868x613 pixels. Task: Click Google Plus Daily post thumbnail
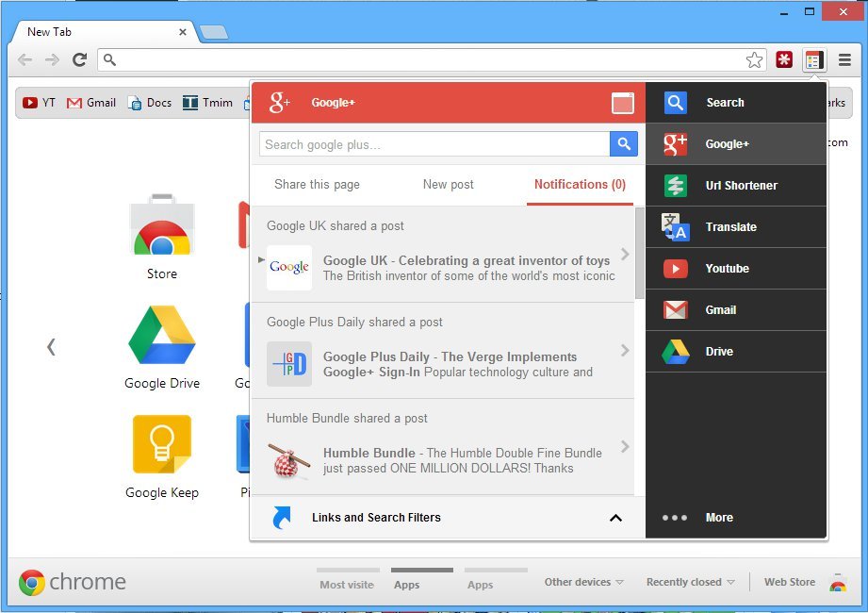pyautogui.click(x=289, y=364)
